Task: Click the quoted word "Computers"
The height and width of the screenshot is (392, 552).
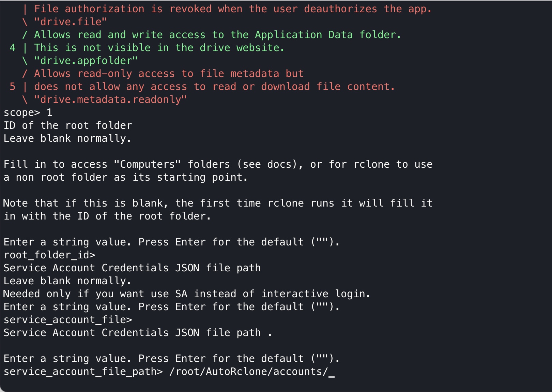Action: pyautogui.click(x=147, y=165)
